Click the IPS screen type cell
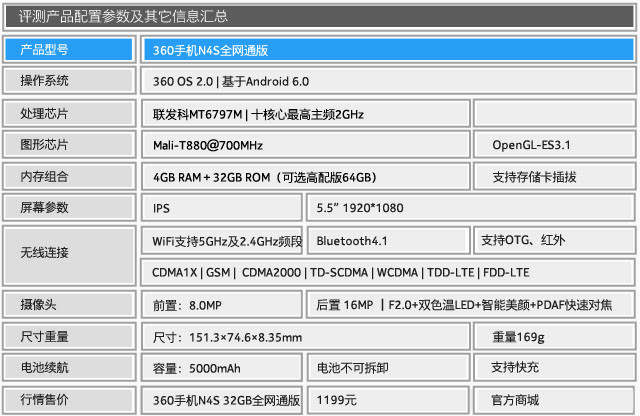The height and width of the screenshot is (416, 640). pos(221,208)
